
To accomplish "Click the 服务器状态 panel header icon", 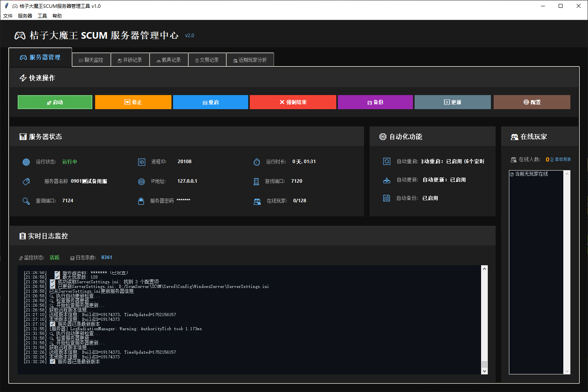I will (x=23, y=137).
